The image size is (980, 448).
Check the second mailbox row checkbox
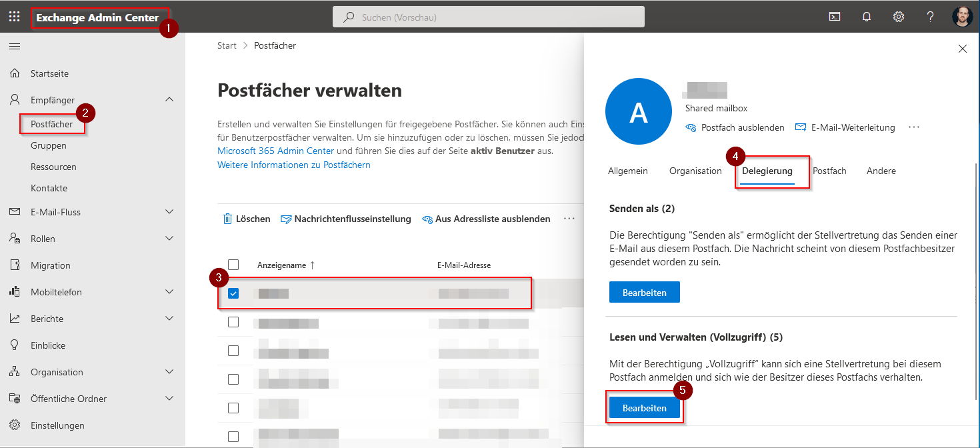point(233,322)
